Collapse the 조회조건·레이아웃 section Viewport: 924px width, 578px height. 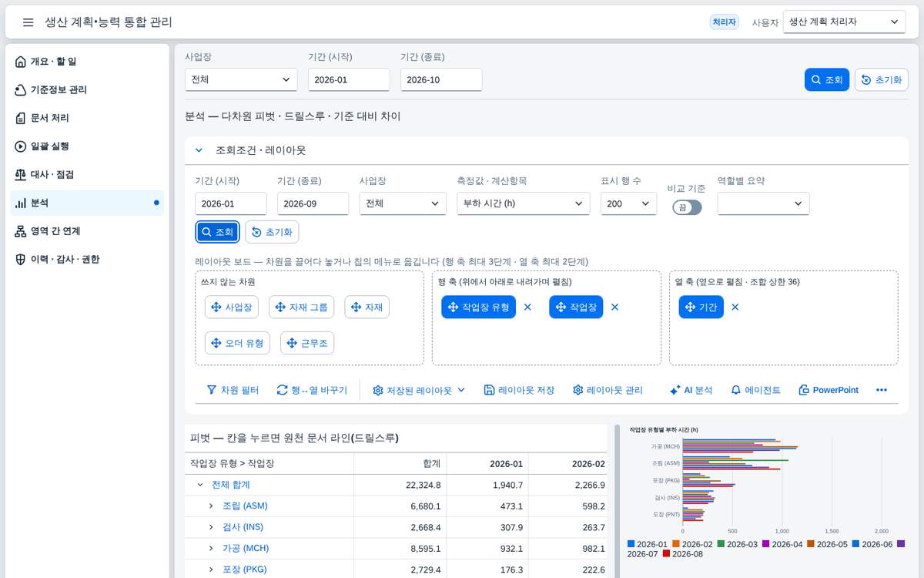coord(199,151)
